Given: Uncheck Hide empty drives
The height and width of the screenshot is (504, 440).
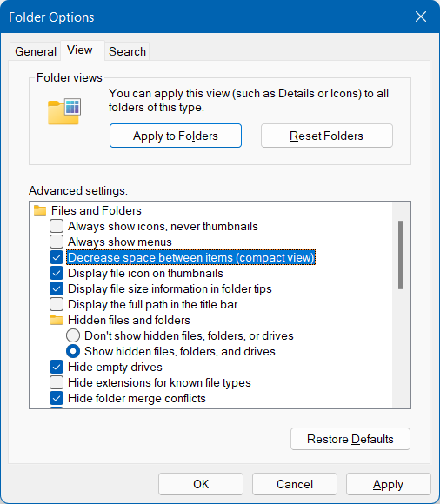Looking at the screenshot, I should click(x=57, y=367).
